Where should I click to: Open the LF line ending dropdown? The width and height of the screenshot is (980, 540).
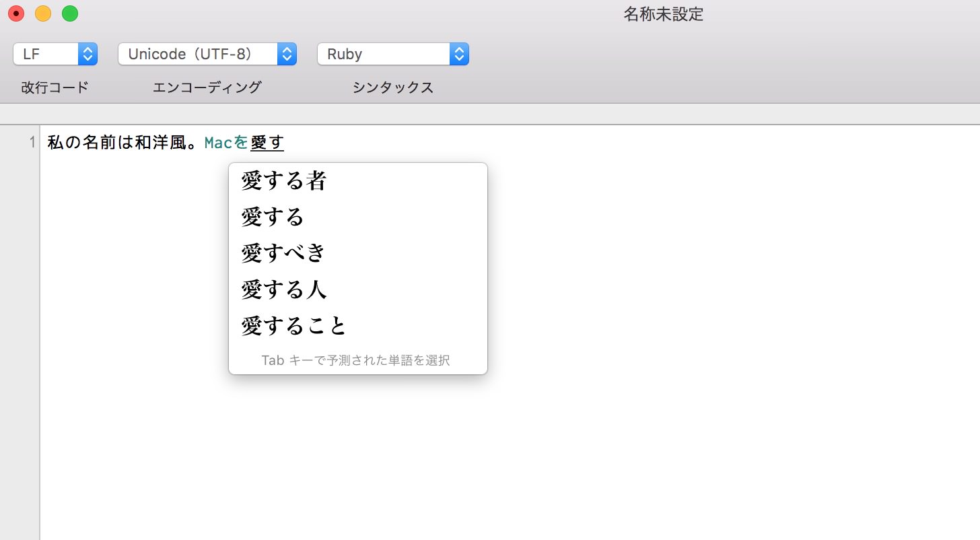tap(55, 55)
